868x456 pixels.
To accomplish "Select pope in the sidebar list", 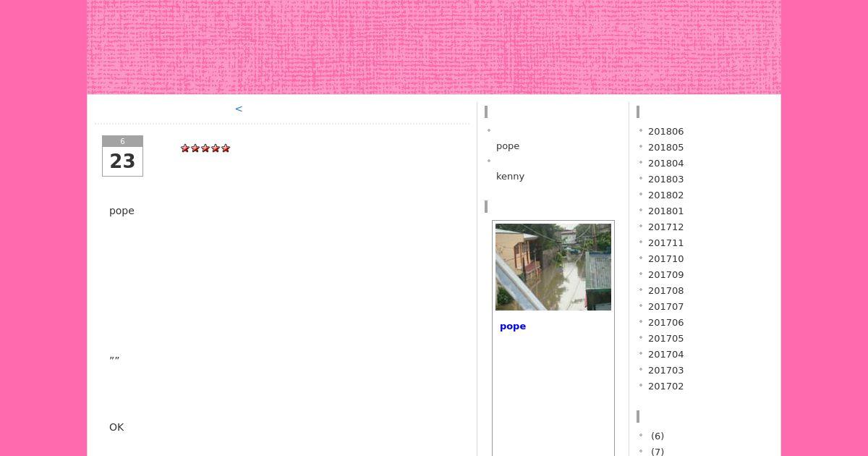I will tap(508, 146).
